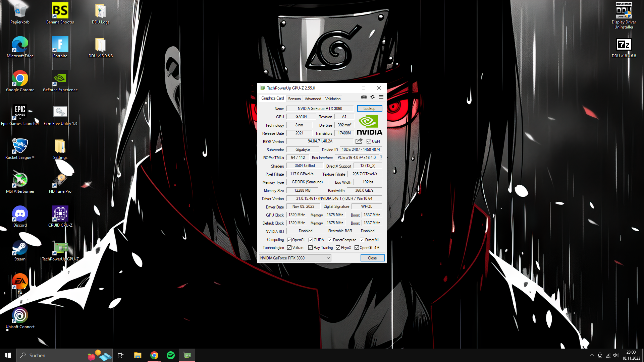Take a screenshot with the GPU-Z camera icon
The image size is (644, 362).
[364, 97]
